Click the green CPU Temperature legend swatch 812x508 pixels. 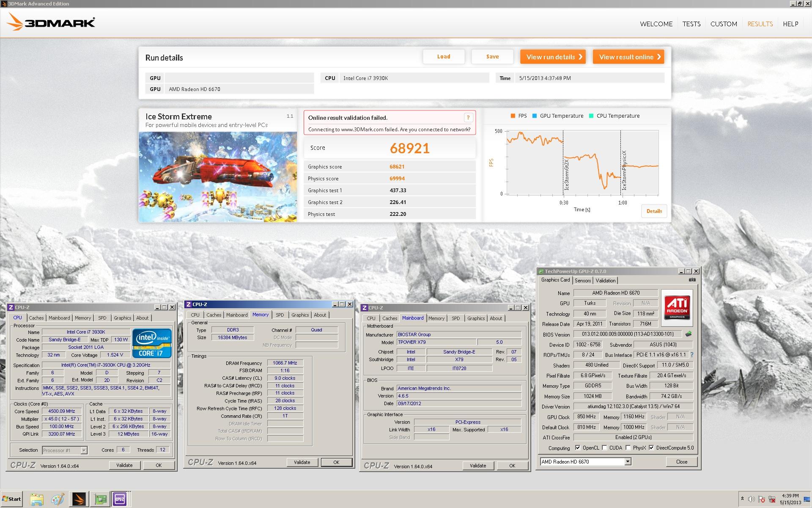tap(591, 116)
